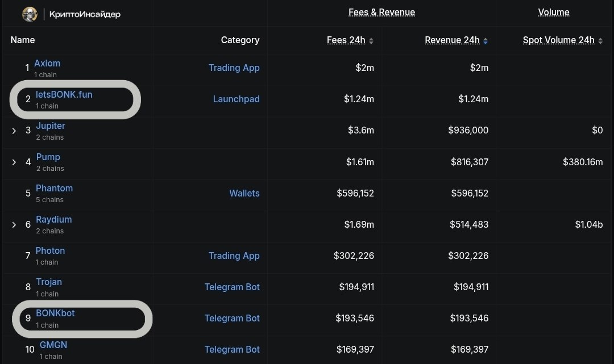Open the BONKbot protocol link

click(x=55, y=313)
